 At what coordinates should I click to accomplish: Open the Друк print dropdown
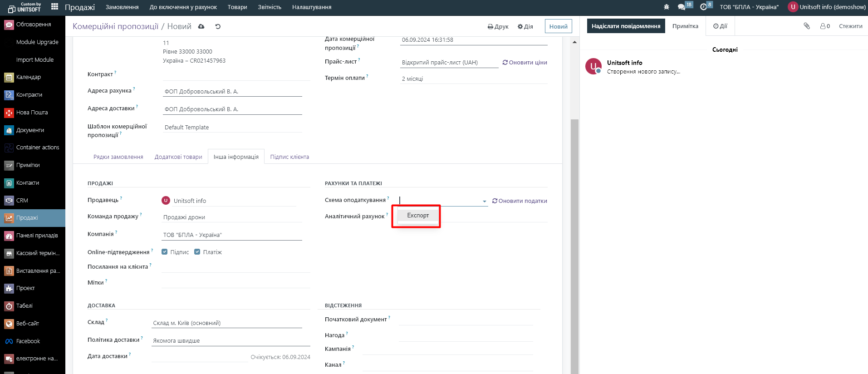coord(498,26)
